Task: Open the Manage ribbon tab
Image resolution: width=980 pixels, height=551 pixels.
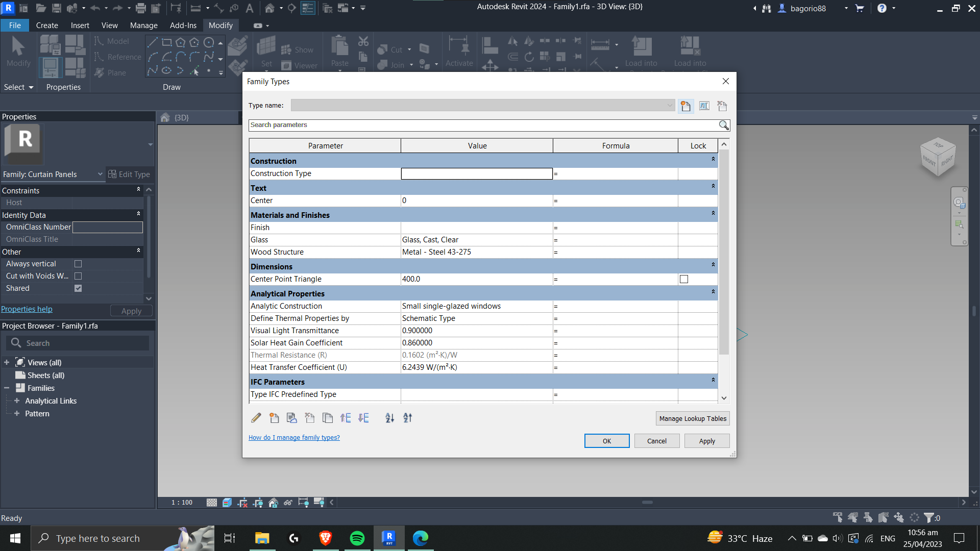Action: point(143,25)
